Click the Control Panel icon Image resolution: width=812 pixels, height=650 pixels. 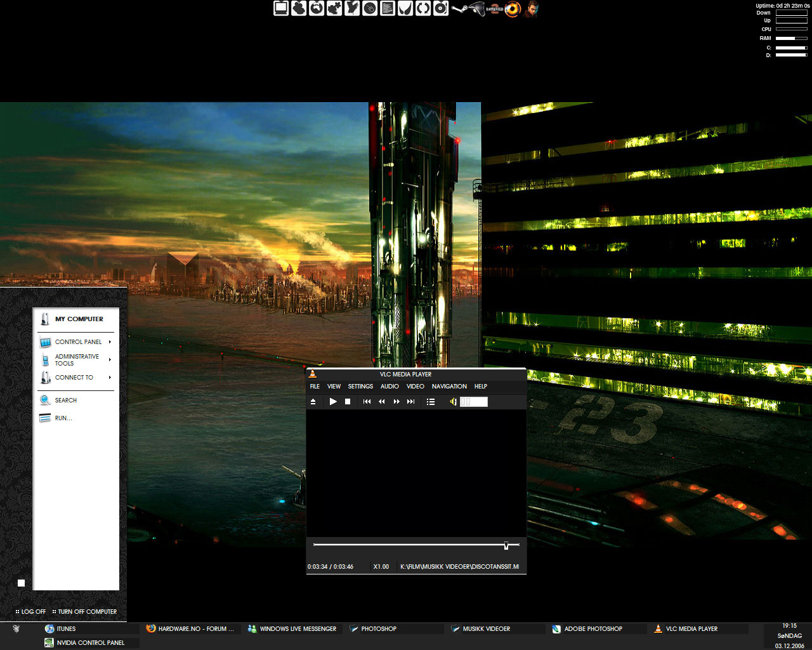pyautogui.click(x=45, y=342)
